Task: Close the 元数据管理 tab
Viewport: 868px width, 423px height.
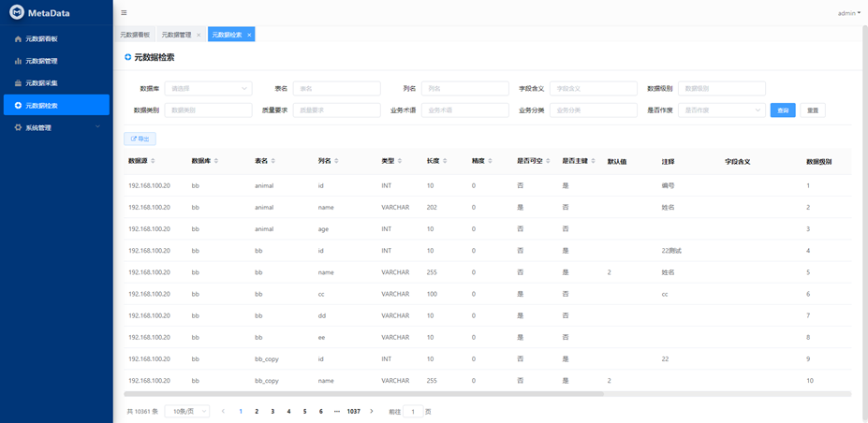Action: pos(199,35)
